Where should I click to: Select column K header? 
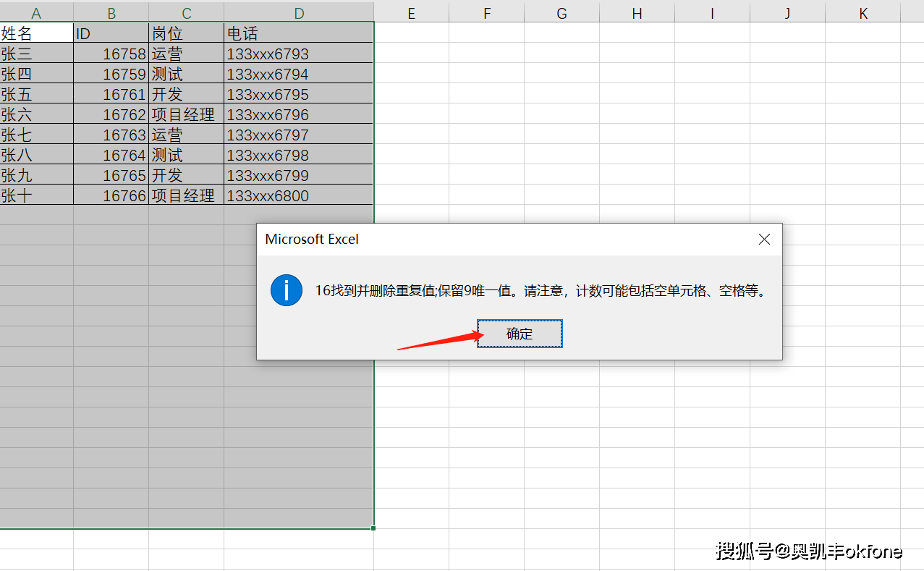(862, 13)
